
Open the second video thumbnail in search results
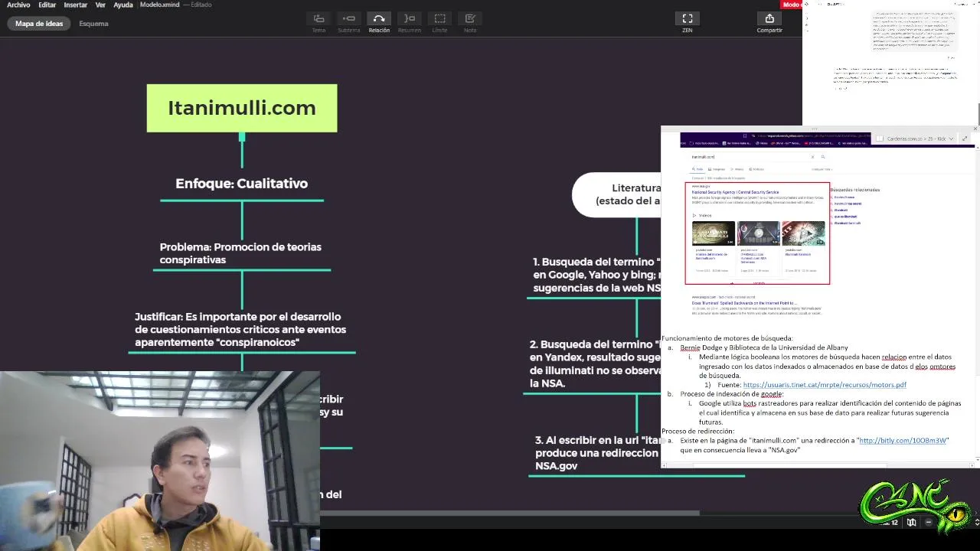758,233
